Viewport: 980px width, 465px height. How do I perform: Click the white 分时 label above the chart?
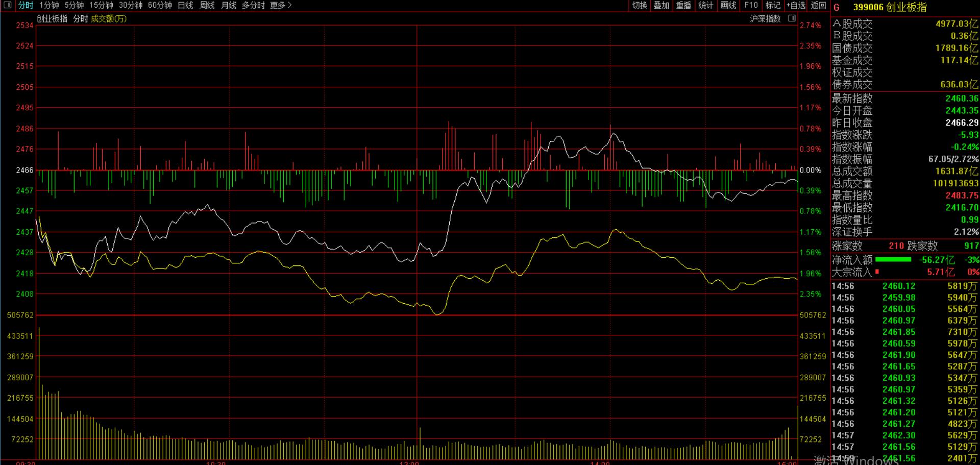81,18
